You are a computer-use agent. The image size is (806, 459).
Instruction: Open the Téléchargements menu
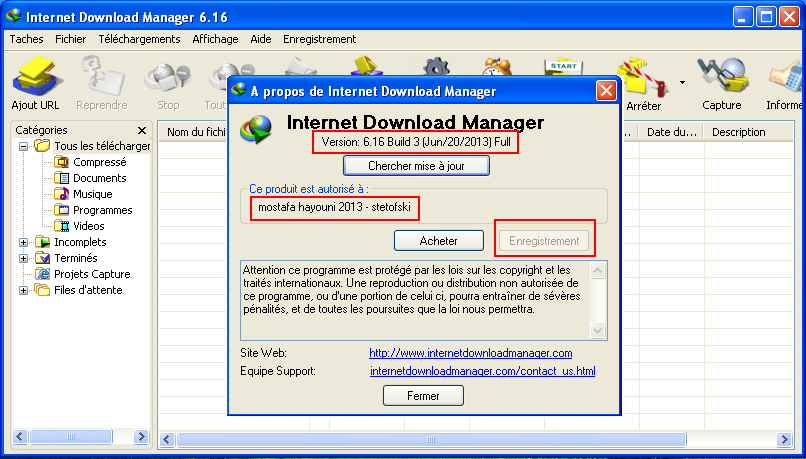pos(139,39)
